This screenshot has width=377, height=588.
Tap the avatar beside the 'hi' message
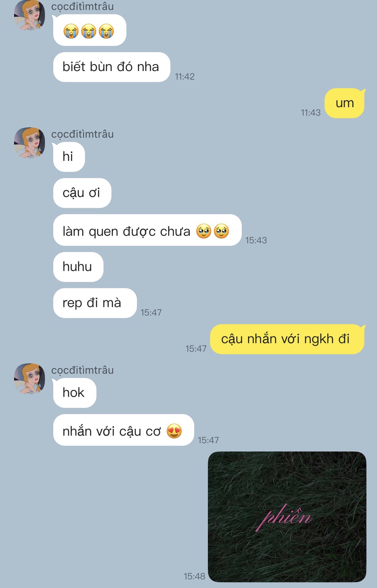(x=29, y=143)
